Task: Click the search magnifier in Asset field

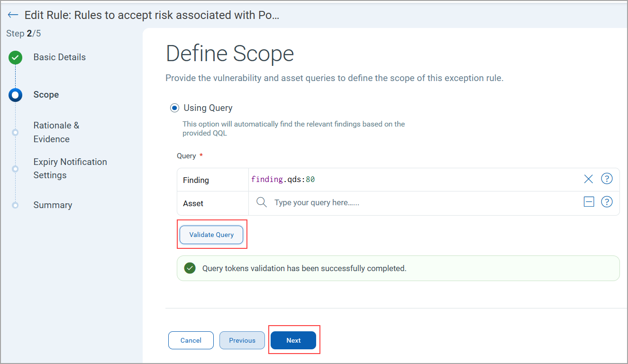Action: pyautogui.click(x=261, y=202)
